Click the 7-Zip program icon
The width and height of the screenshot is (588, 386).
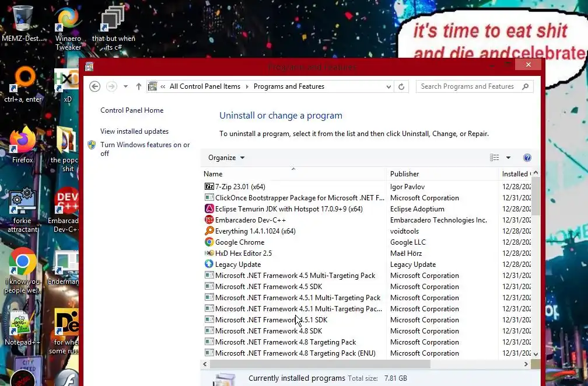click(x=209, y=186)
